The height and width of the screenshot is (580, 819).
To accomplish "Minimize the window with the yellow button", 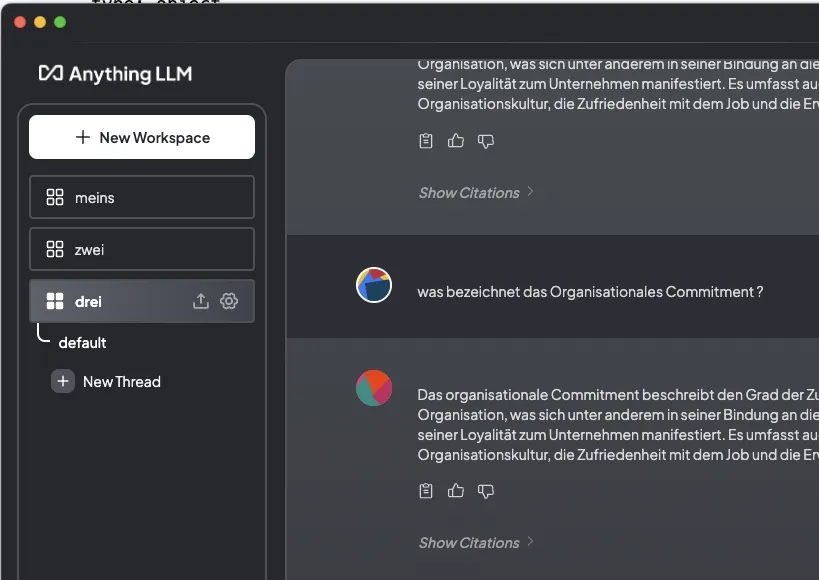I will (x=40, y=22).
